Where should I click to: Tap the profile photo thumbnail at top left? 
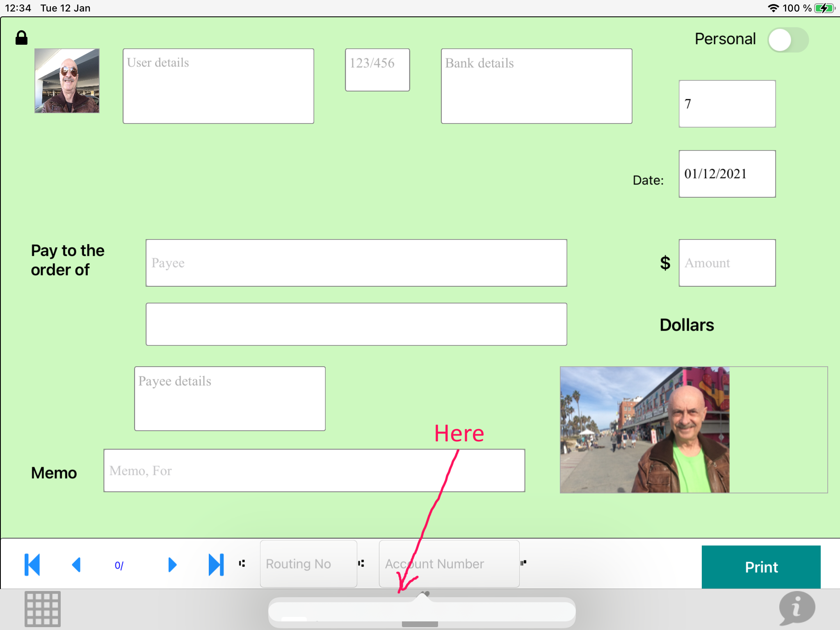point(67,81)
